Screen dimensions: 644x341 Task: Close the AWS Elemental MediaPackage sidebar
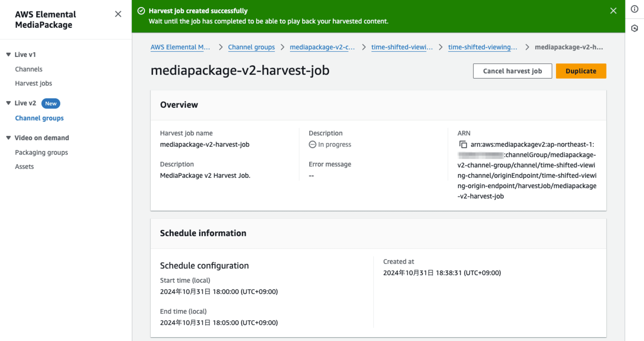[x=118, y=14]
